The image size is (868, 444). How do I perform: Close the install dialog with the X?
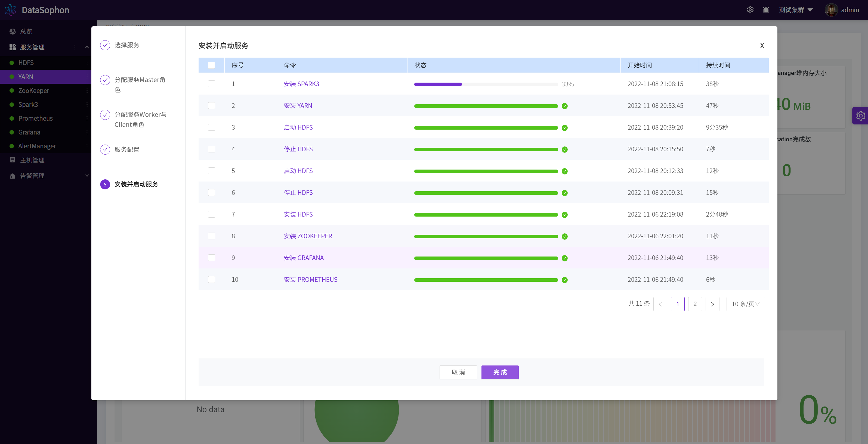(x=762, y=45)
